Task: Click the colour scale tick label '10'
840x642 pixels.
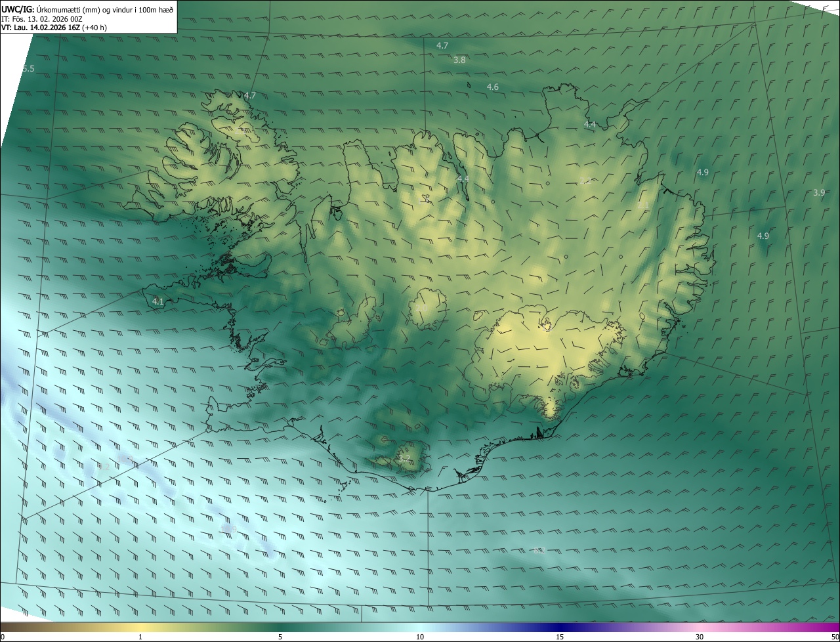Action: (420, 637)
